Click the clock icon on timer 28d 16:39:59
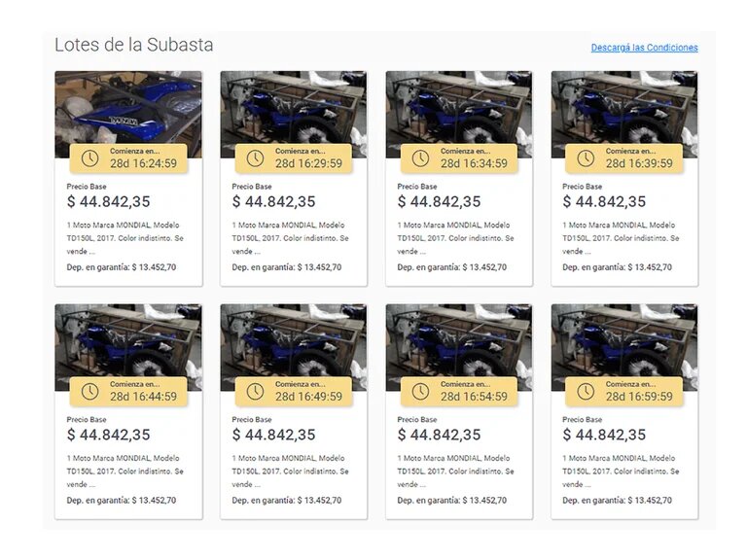Viewport: 747px width, 560px height. 586,158
